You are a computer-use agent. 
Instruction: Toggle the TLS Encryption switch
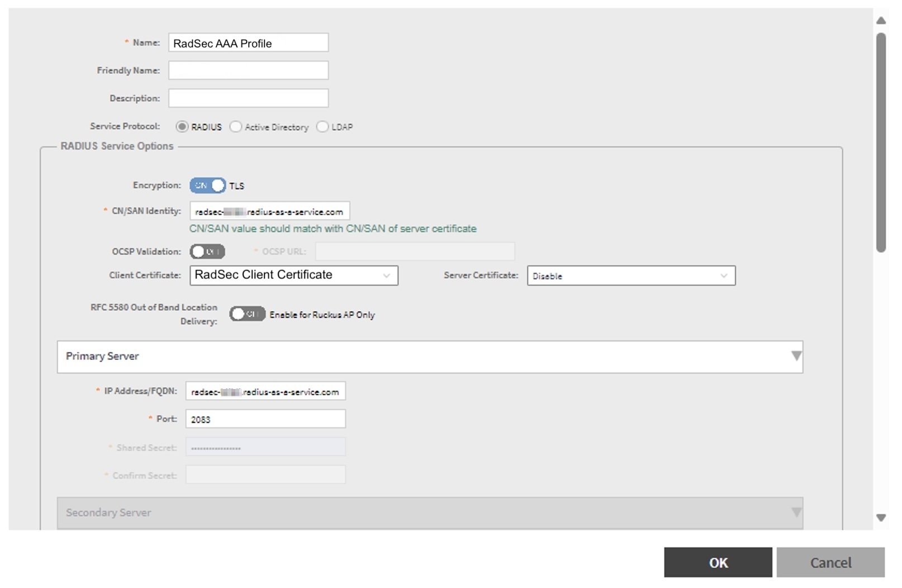click(207, 186)
